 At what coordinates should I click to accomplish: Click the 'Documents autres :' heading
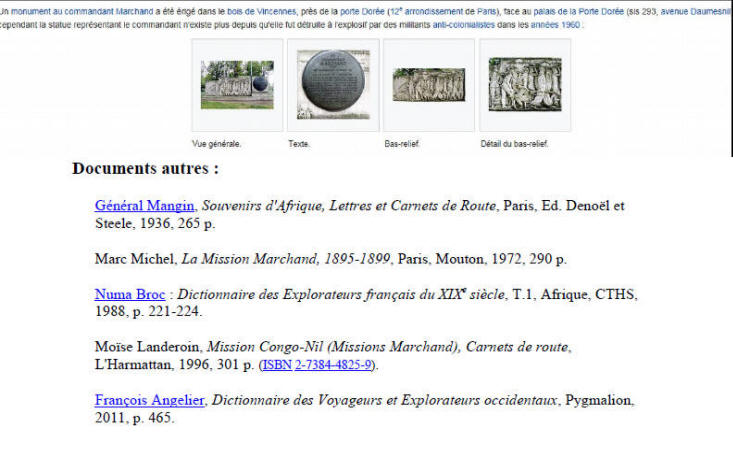click(145, 168)
